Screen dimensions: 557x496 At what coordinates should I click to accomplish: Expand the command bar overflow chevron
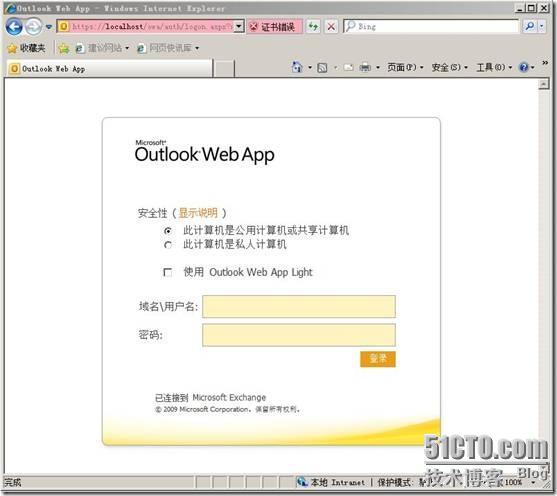[x=545, y=63]
